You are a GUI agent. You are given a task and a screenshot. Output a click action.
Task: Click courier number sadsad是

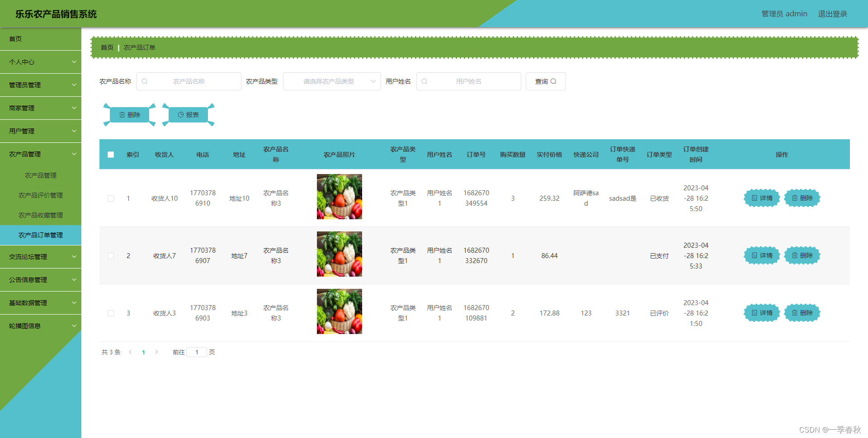623,198
